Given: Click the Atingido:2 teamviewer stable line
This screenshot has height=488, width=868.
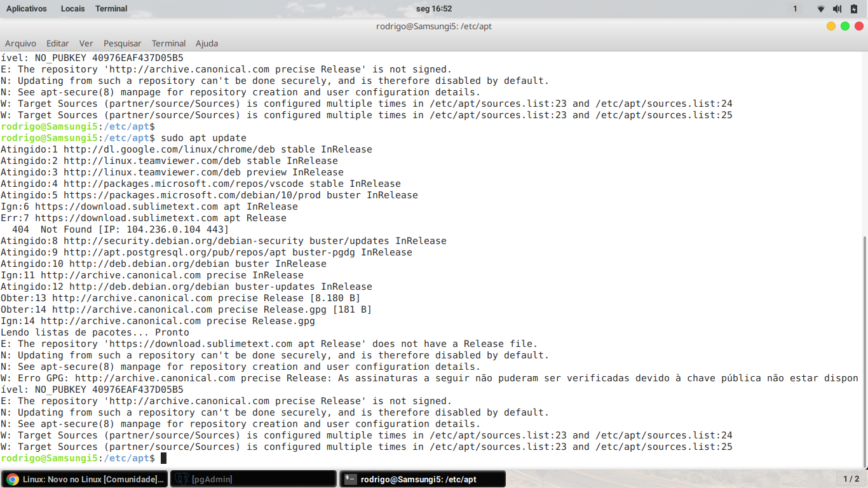Looking at the screenshot, I should [169, 161].
